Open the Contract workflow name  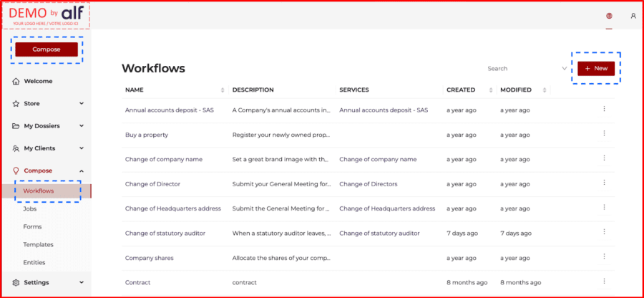coord(137,283)
